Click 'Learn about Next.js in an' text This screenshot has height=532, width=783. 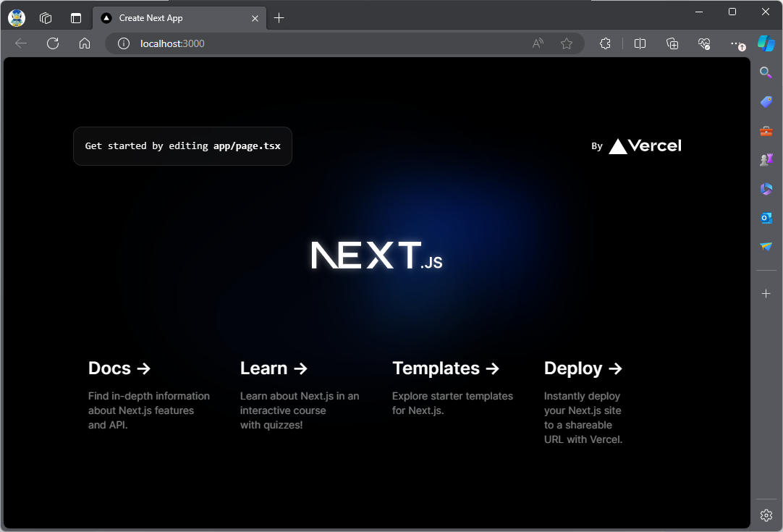point(300,396)
